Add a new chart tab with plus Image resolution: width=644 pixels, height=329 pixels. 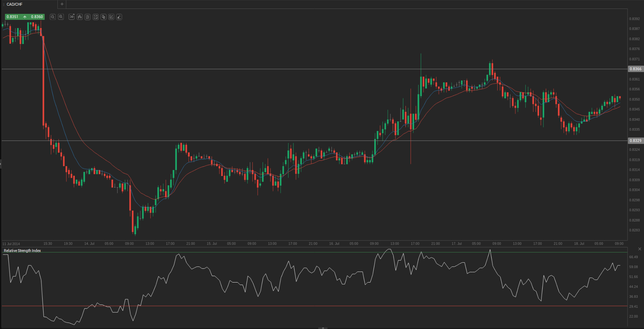[62, 4]
